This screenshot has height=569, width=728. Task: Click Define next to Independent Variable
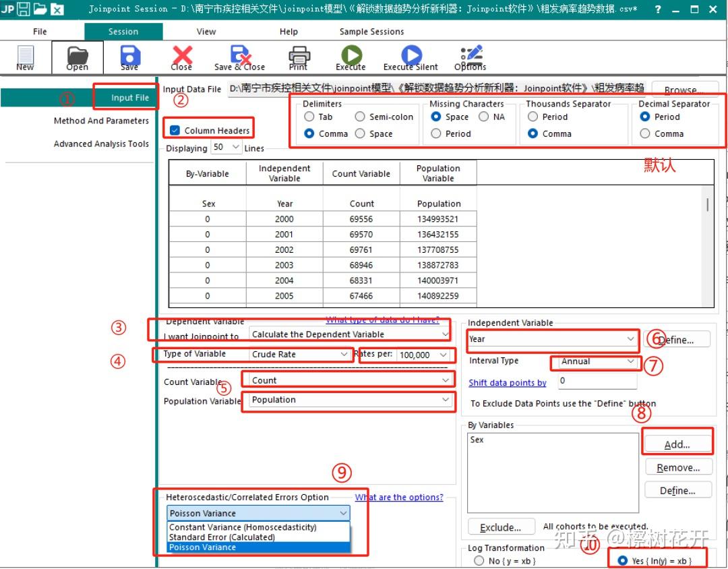pyautogui.click(x=677, y=340)
